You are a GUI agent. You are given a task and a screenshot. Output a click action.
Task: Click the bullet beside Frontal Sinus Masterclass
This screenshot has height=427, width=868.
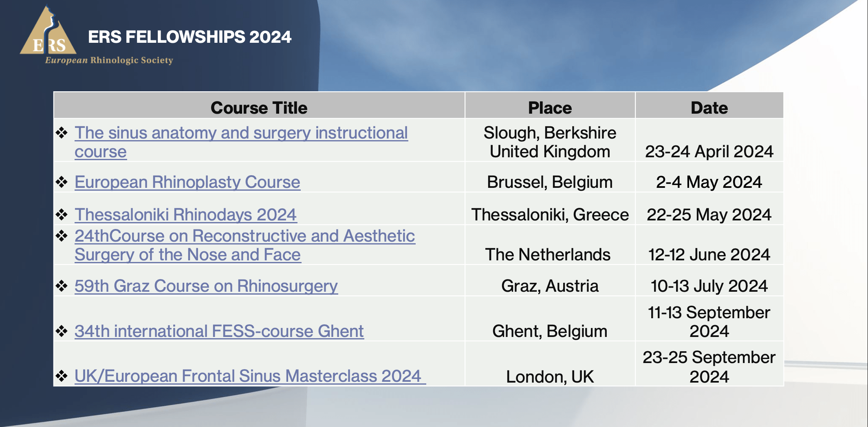(62, 376)
